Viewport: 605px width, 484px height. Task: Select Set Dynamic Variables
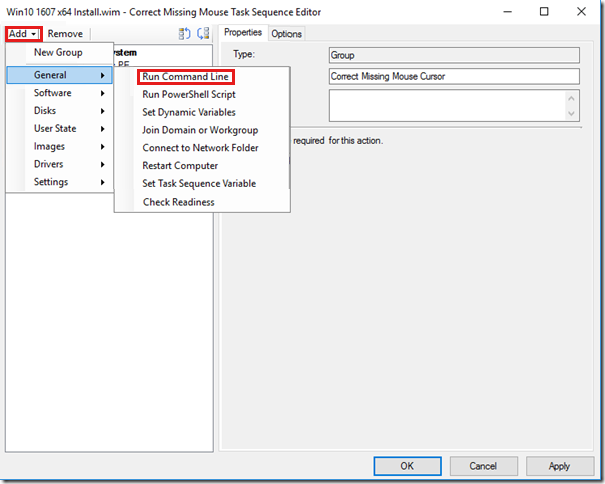[x=202, y=112]
